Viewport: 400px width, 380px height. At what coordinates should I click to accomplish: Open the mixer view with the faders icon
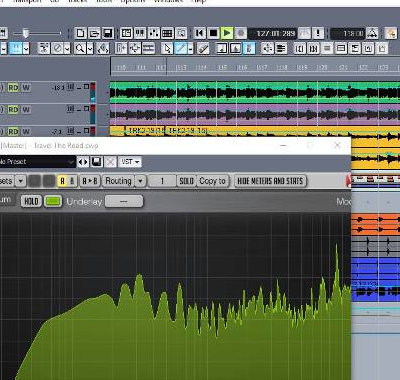coord(140,33)
